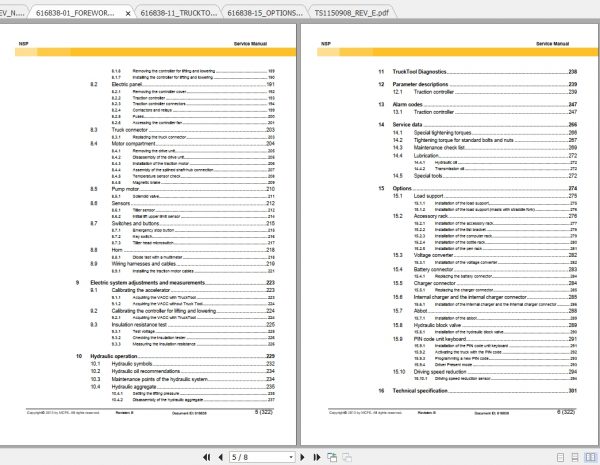
Task: Click the Pump motor entry
Action: coord(183,189)
